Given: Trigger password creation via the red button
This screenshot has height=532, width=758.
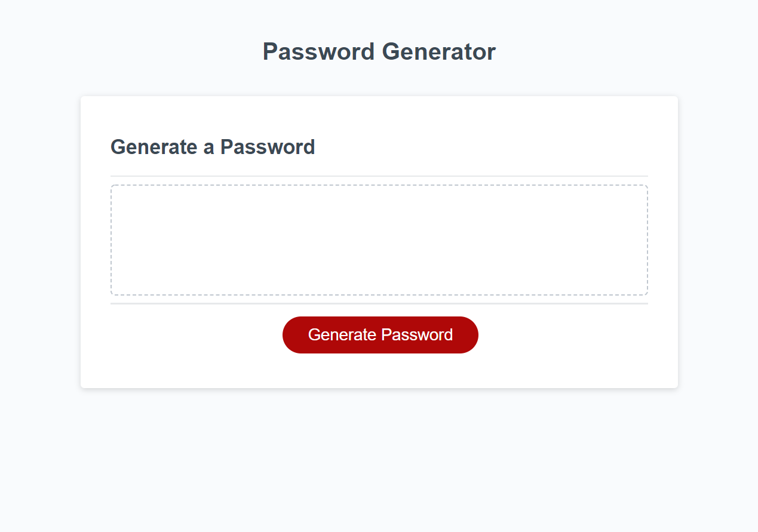Looking at the screenshot, I should click(x=380, y=335).
